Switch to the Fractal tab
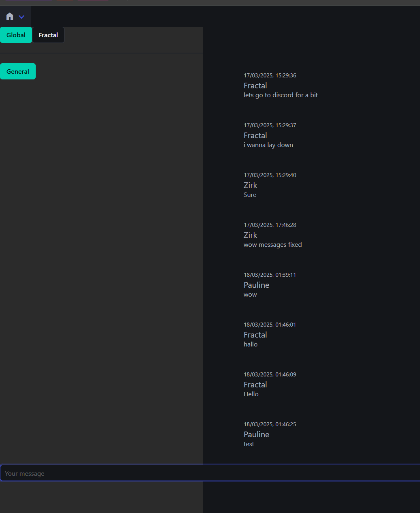The image size is (420, 513). (48, 35)
